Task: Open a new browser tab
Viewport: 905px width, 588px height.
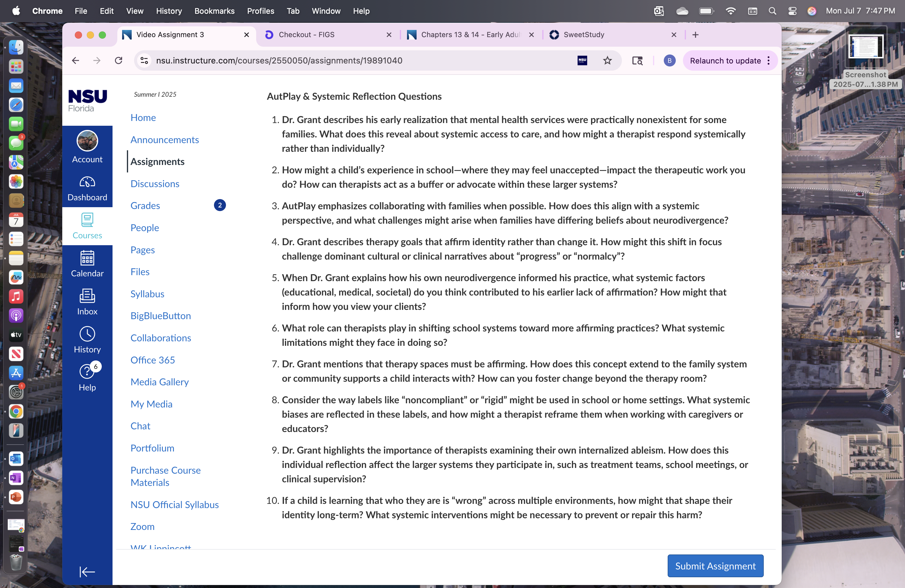Action: click(x=696, y=35)
